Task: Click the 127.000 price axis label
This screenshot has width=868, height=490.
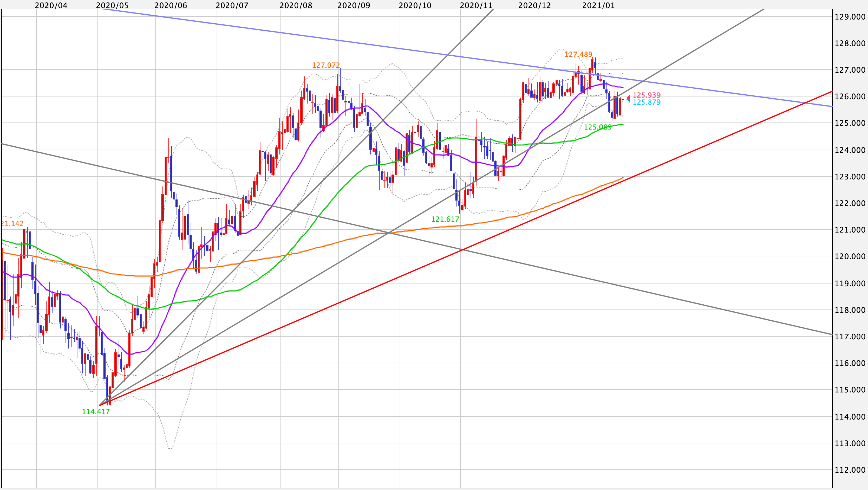Action: [850, 70]
